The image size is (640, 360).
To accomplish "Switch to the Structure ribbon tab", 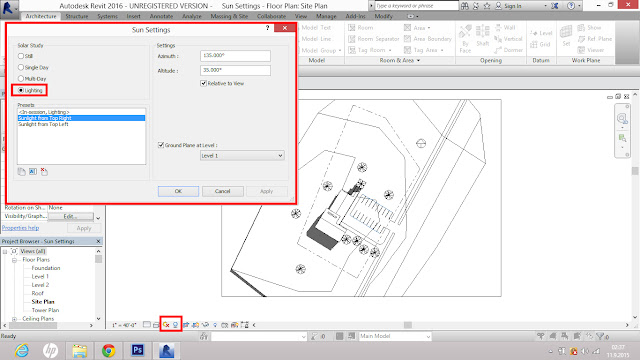I will pyautogui.click(x=77, y=16).
